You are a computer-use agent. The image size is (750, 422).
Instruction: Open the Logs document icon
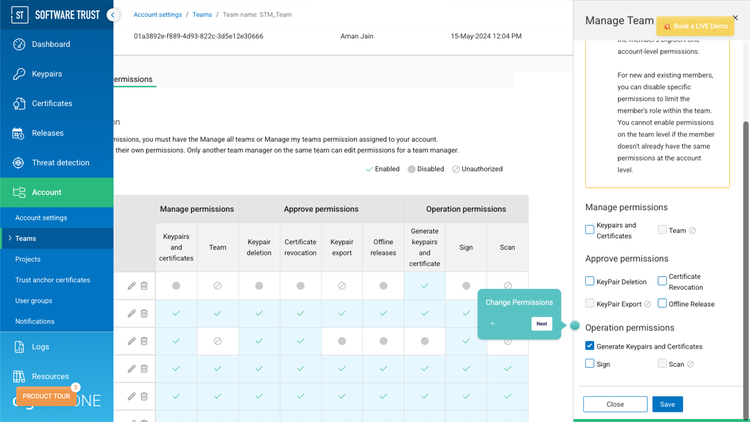pos(19,347)
